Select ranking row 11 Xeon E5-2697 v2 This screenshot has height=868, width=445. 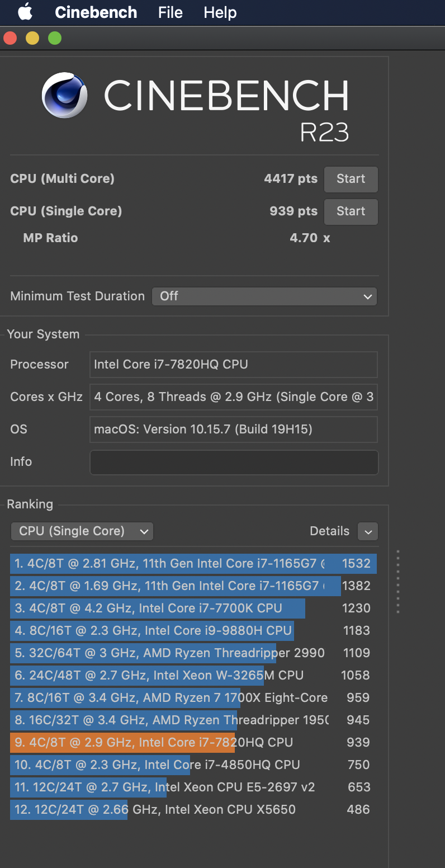coord(193,787)
